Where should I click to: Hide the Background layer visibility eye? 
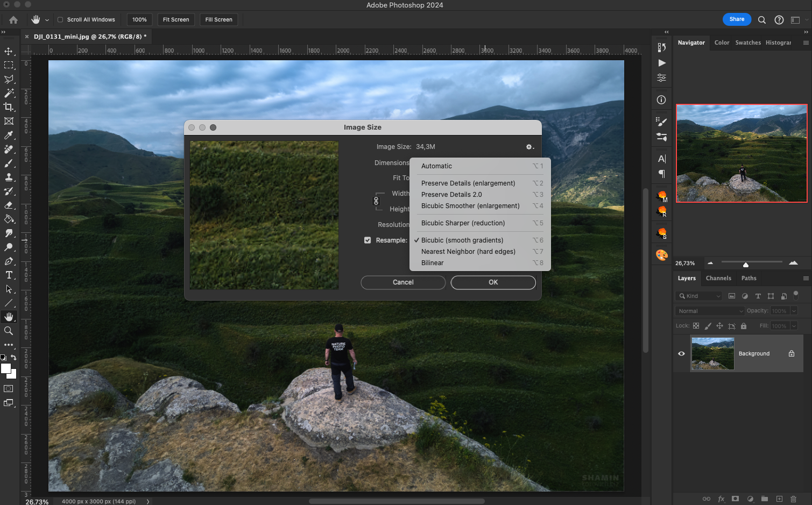(x=681, y=353)
